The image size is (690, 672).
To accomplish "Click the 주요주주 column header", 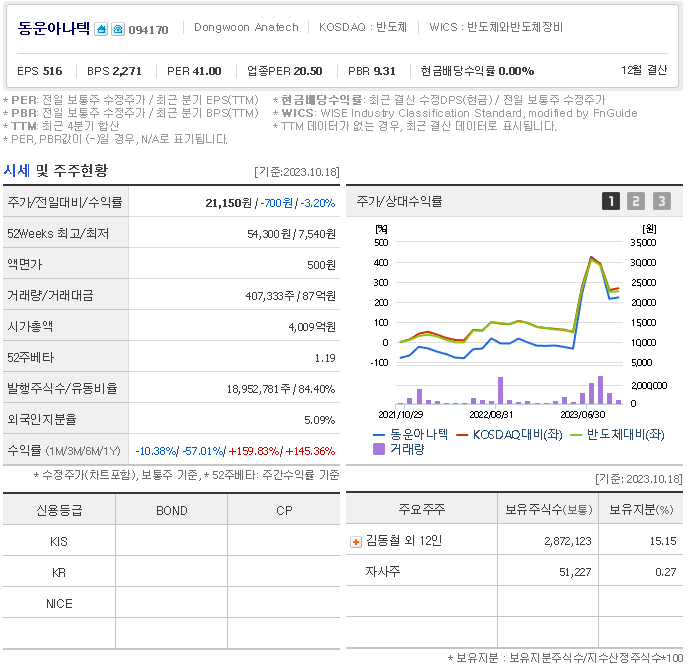I will coord(422,509).
